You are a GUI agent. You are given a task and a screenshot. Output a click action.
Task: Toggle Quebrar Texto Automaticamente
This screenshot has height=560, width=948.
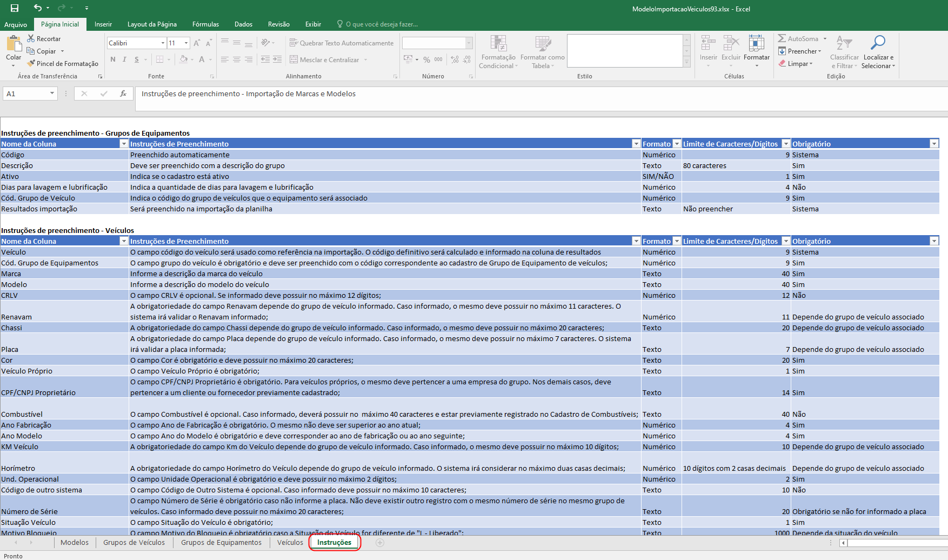tap(342, 43)
